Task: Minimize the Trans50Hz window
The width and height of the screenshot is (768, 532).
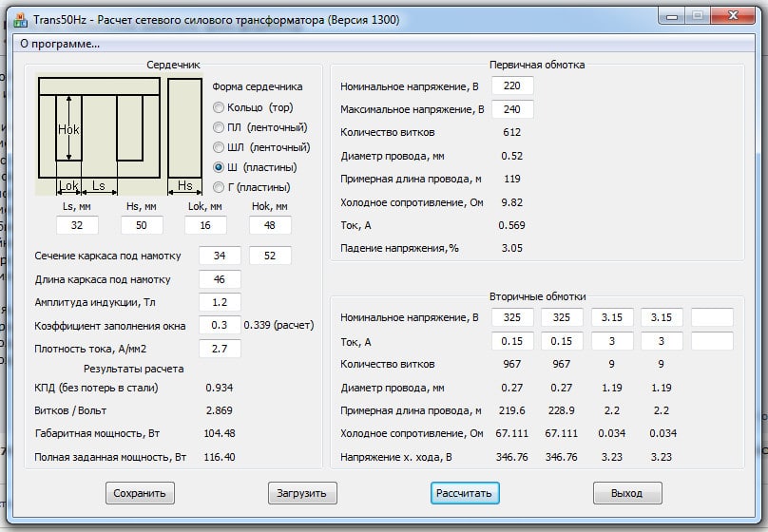Action: click(672, 17)
